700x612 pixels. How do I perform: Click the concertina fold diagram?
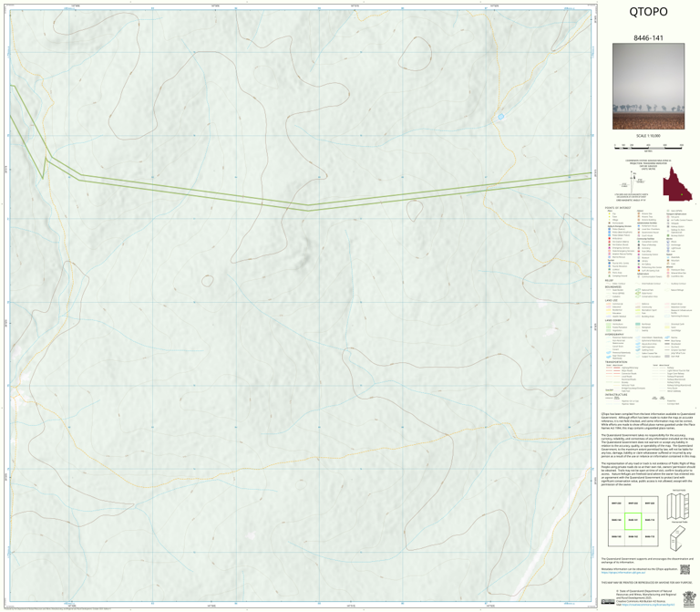point(678,506)
